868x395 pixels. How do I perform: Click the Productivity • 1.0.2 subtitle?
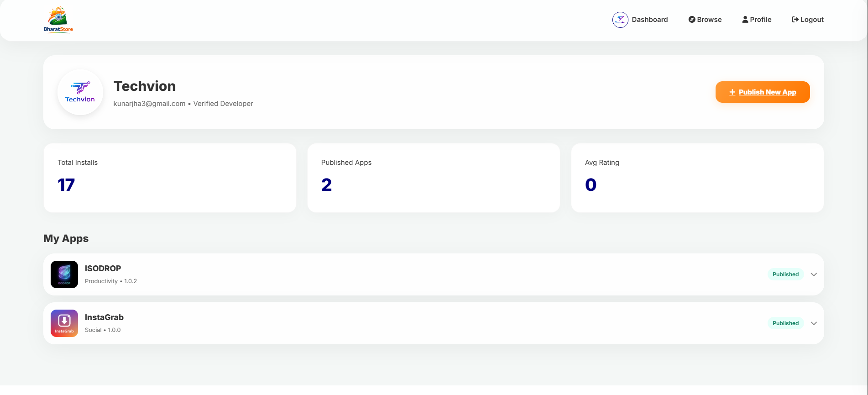pyautogui.click(x=111, y=281)
